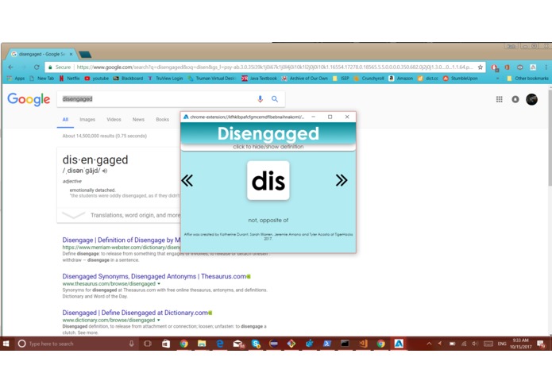Open the youtube bookmark
Screen dimensions: 552x392
[x=97, y=79]
